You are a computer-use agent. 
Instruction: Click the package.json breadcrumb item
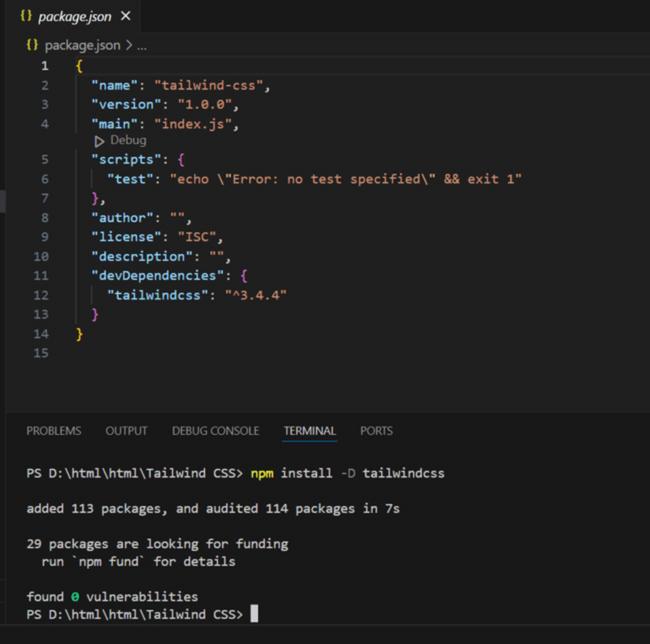coord(82,45)
